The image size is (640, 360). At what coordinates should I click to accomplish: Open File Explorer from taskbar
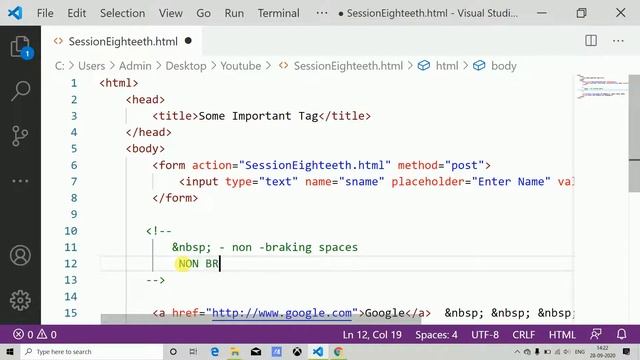pyautogui.click(x=235, y=351)
